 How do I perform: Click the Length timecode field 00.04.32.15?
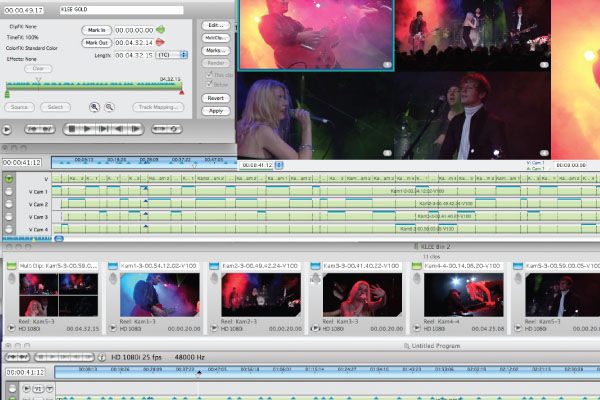(134, 55)
